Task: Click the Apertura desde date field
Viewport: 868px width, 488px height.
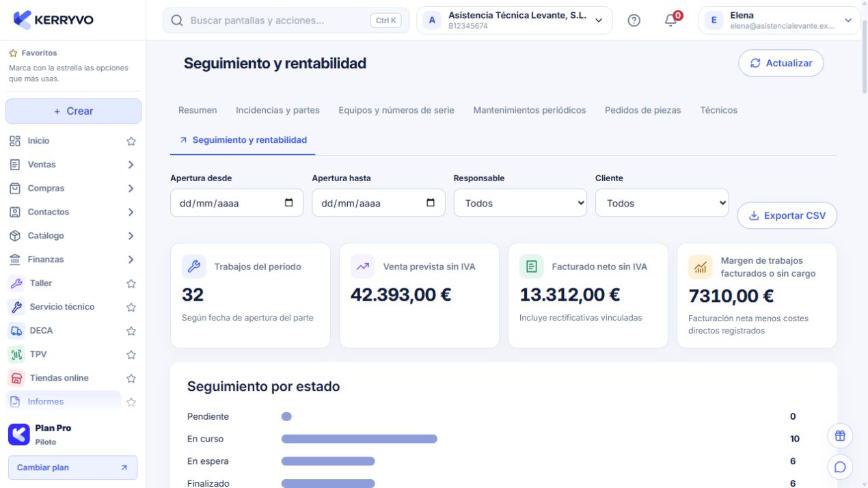Action: 236,203
